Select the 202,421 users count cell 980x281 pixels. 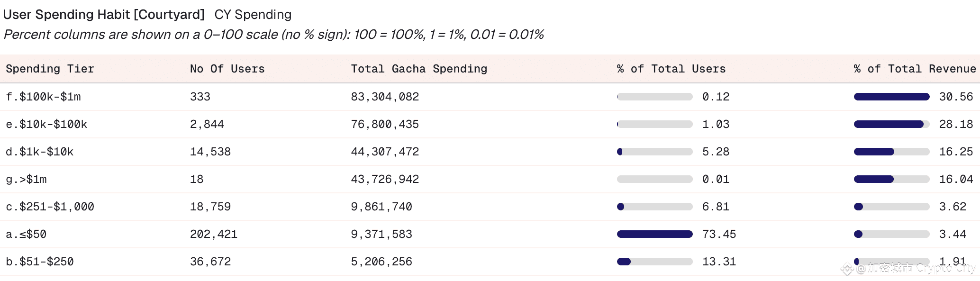(x=214, y=234)
